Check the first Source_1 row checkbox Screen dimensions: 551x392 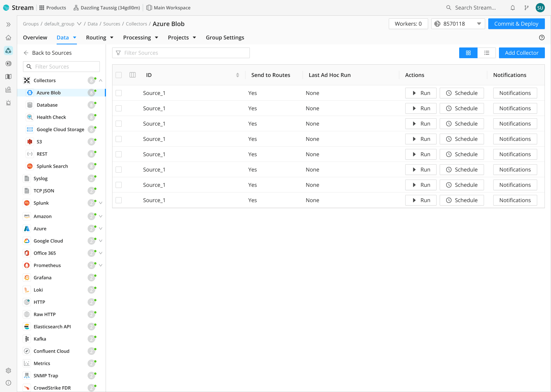(x=119, y=93)
